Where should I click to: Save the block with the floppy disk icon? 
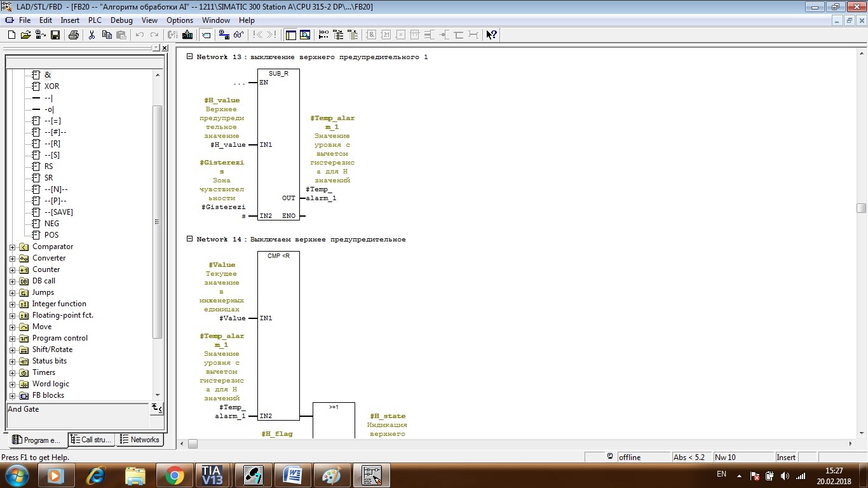tap(55, 35)
